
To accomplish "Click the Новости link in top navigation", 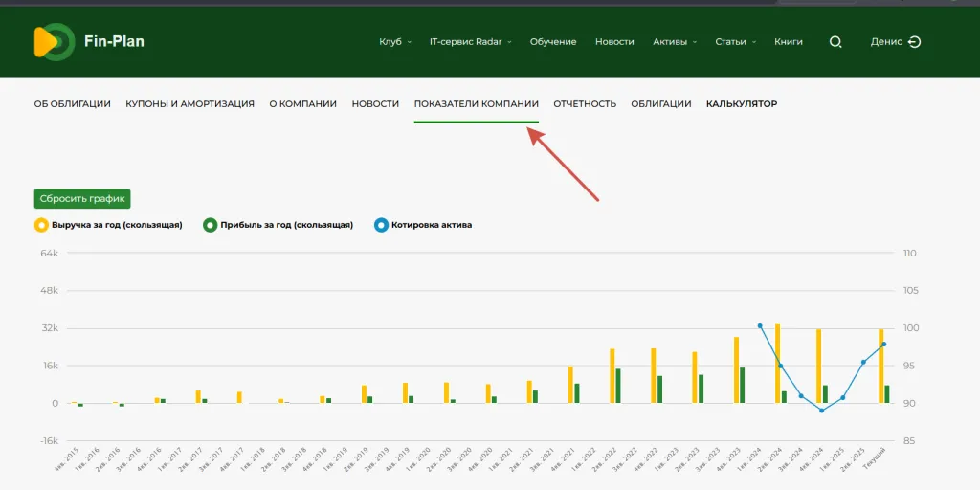I will 614,42.
